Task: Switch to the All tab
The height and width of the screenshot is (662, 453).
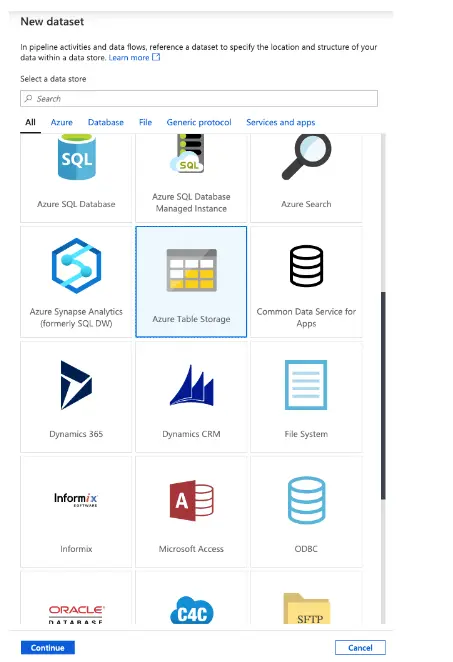Action: point(30,122)
